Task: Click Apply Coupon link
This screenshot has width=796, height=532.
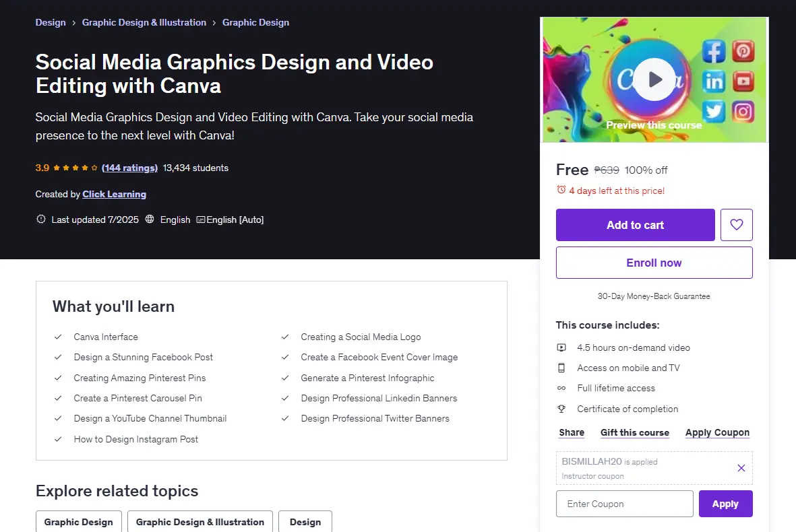Action: click(x=717, y=432)
